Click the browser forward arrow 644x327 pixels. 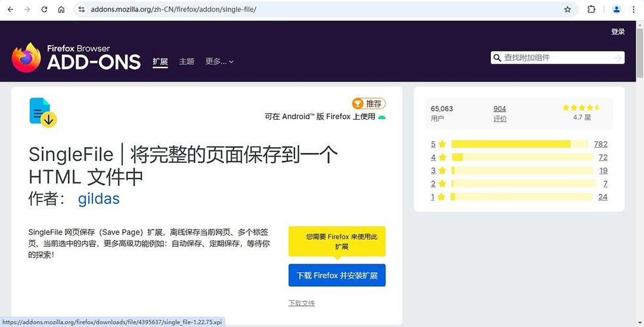27,9
